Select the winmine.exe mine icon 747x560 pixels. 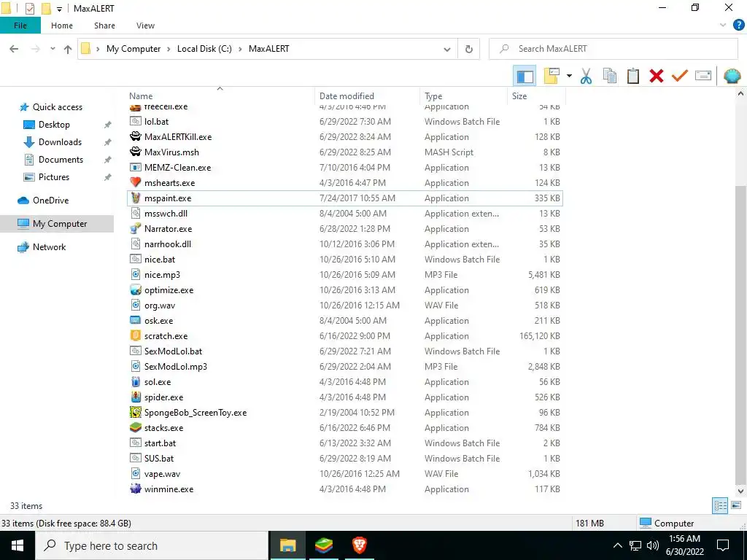tap(136, 489)
